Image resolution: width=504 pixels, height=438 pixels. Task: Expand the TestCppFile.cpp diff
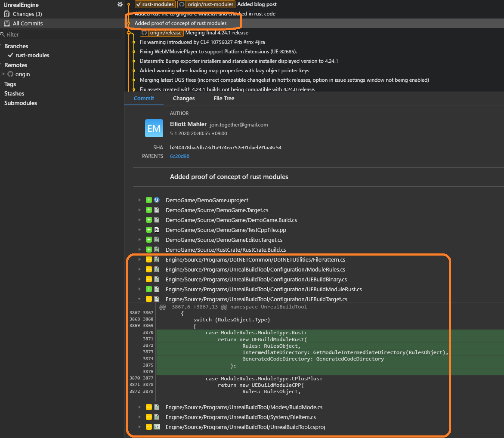tap(139, 230)
